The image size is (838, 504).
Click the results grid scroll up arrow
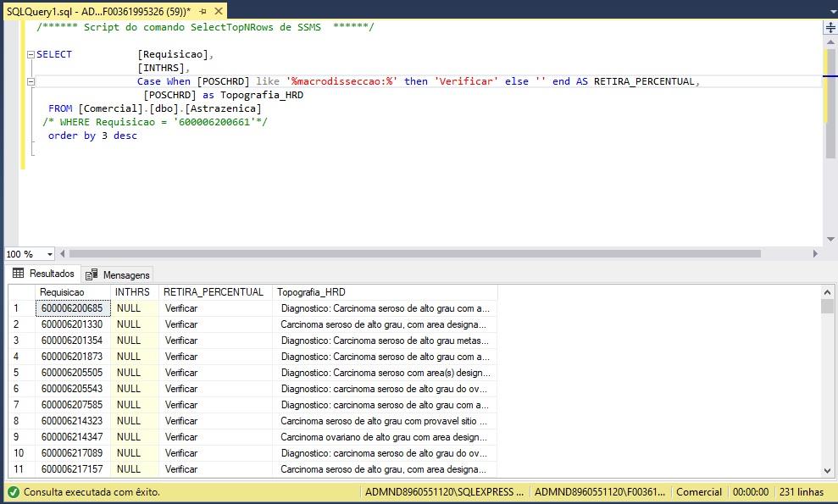tap(827, 292)
